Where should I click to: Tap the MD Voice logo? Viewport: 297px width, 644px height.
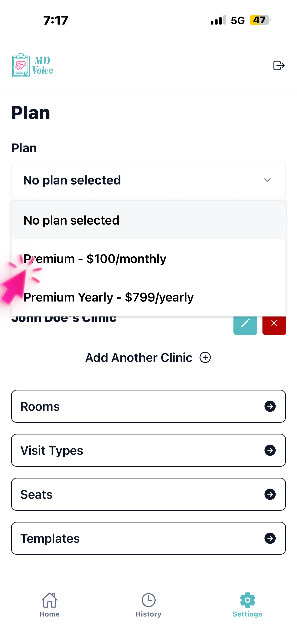pyautogui.click(x=32, y=65)
